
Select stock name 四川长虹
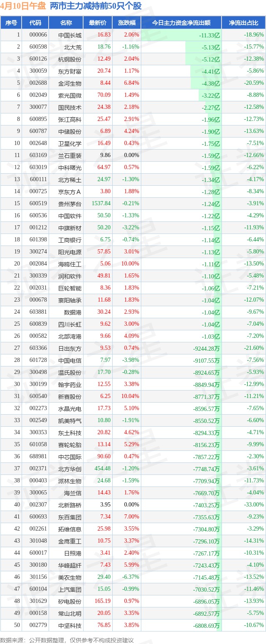(x=70, y=324)
